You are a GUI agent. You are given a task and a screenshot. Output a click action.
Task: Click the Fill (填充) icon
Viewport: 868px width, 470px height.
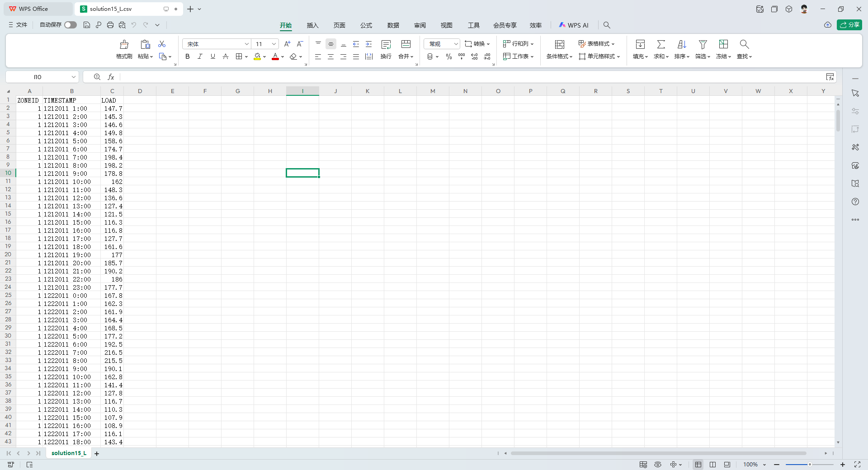tap(640, 44)
